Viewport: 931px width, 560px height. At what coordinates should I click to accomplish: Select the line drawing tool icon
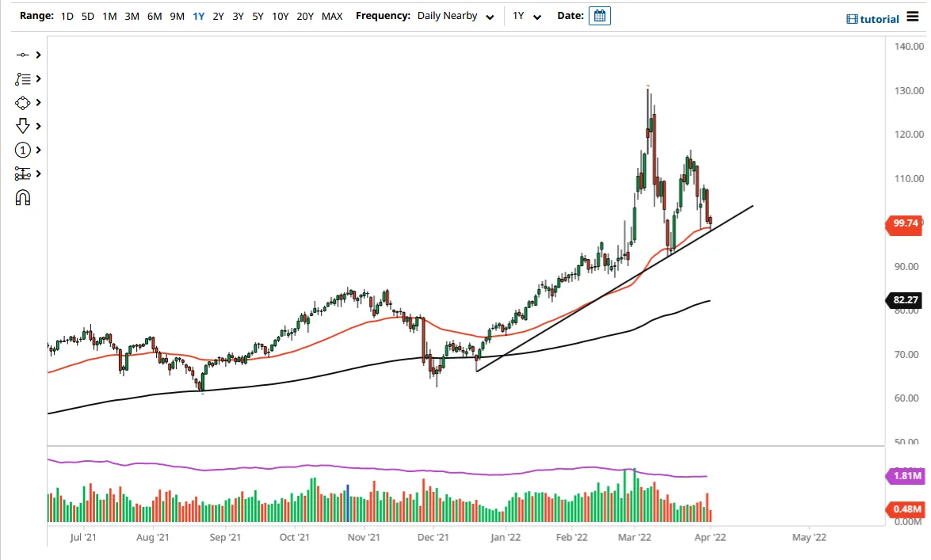click(x=22, y=55)
